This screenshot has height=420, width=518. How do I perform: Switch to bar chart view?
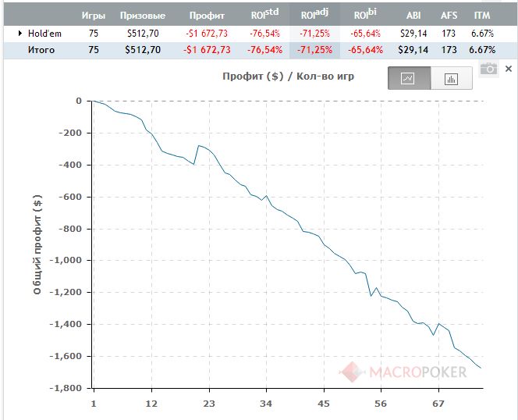tap(451, 78)
